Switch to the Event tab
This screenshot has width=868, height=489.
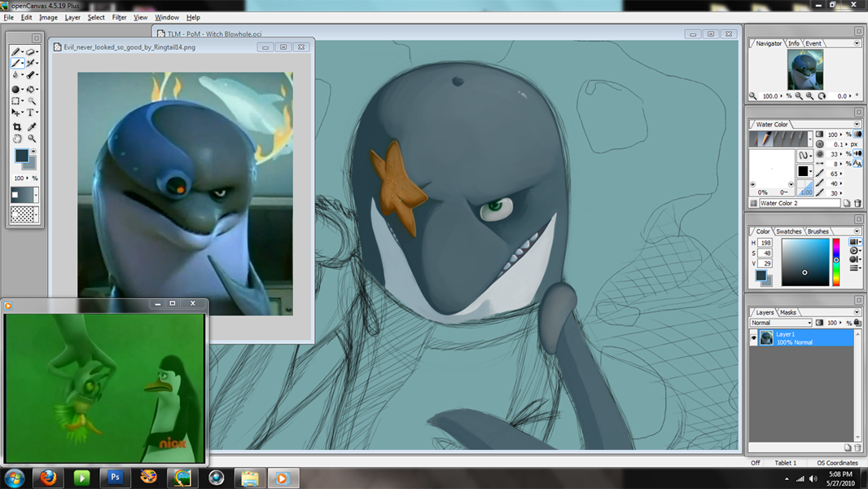[813, 43]
